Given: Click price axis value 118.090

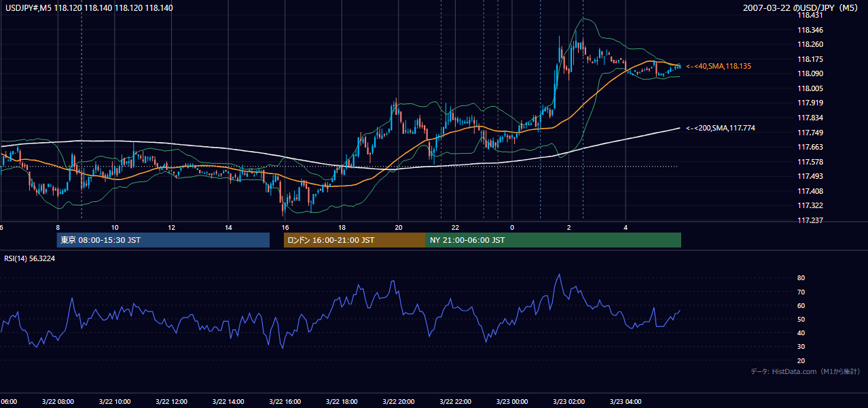Looking at the screenshot, I should click(811, 73).
